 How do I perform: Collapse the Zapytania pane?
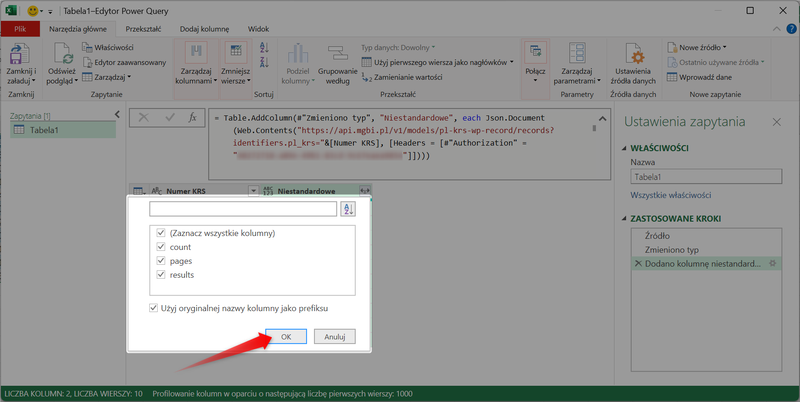(117, 115)
